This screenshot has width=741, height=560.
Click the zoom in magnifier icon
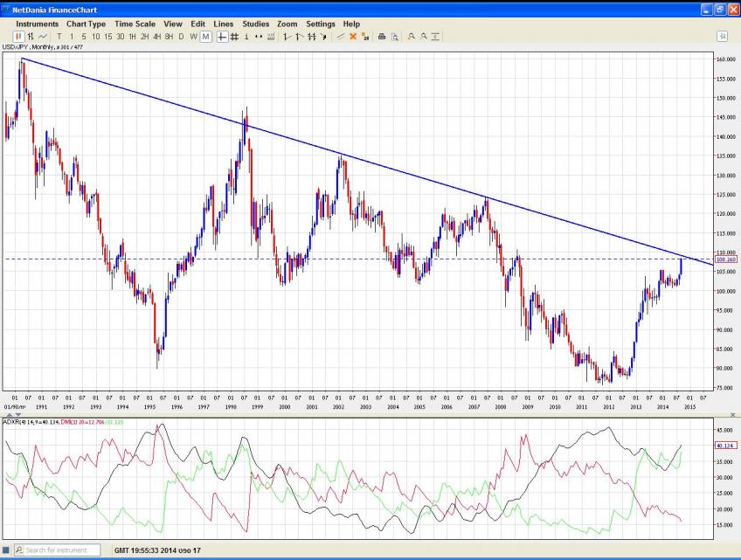411,37
